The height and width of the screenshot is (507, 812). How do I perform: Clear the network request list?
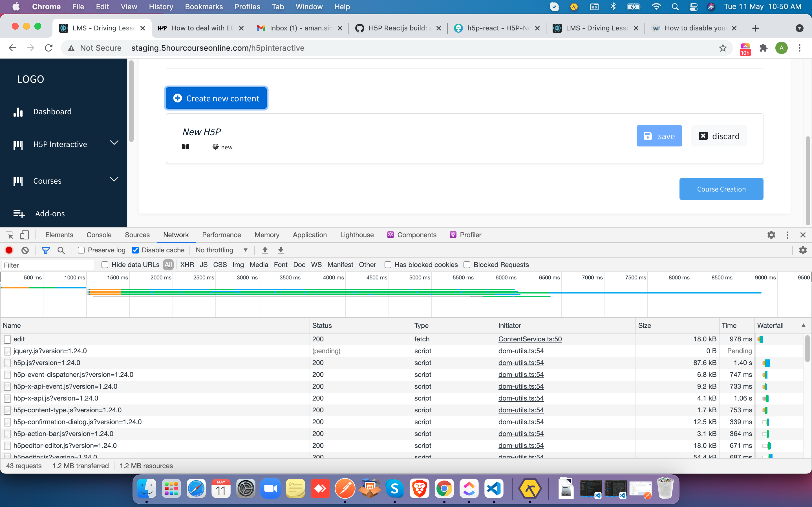point(25,250)
